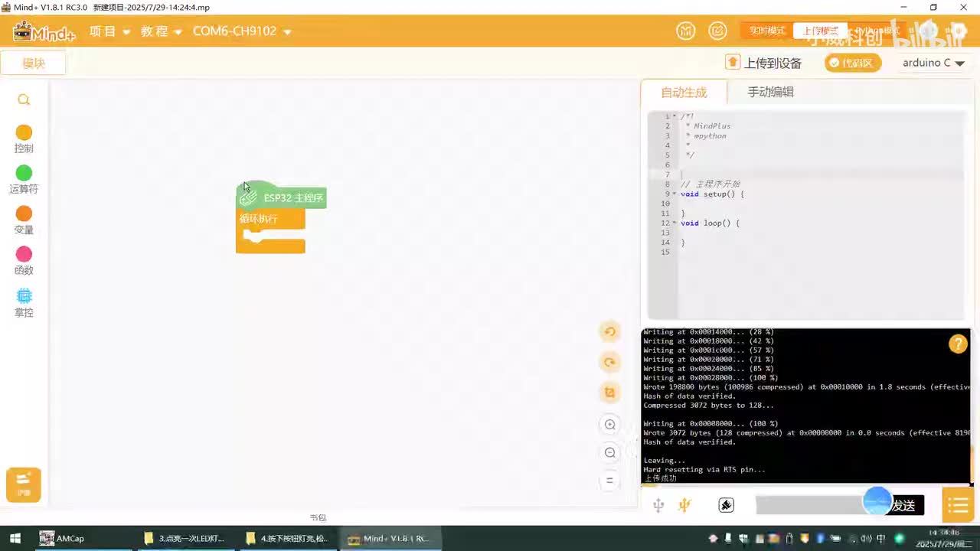Reset workspace zoom with the equals icon
Image resolution: width=980 pixels, height=551 pixels.
(x=610, y=481)
